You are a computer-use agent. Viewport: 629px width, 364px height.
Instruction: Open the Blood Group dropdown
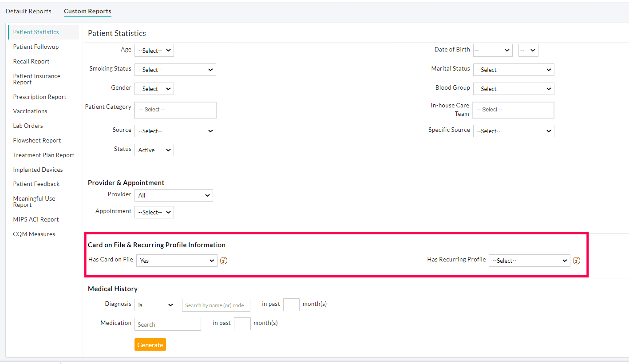pos(513,88)
